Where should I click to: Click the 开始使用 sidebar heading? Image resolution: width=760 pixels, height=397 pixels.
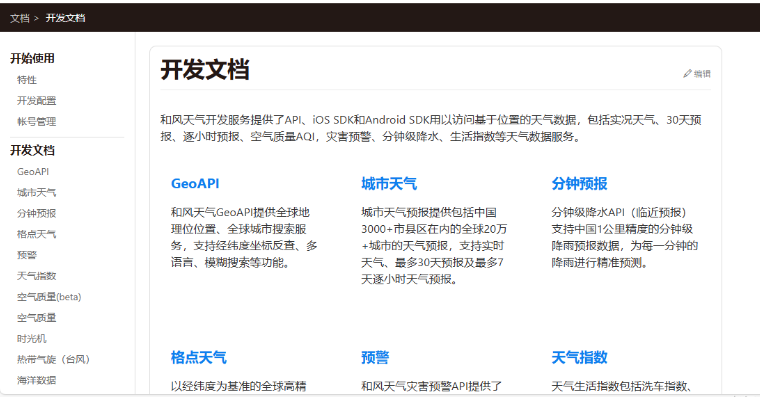[32, 59]
